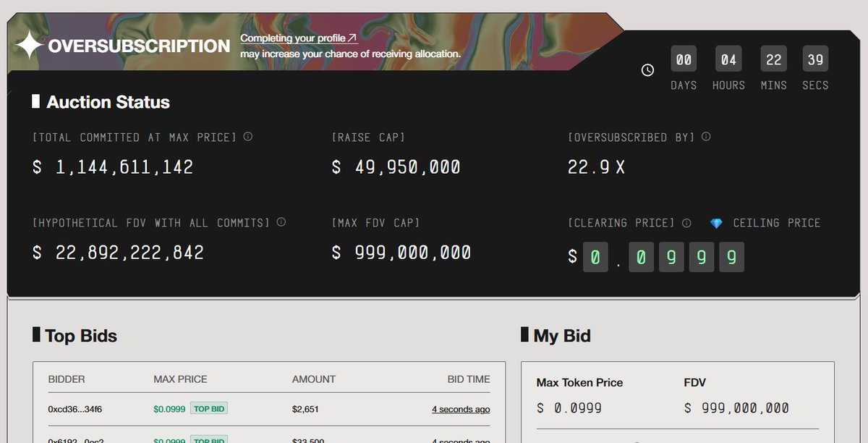
Task: Select bidder address 0xcd36...34f6
Action: 75,410
